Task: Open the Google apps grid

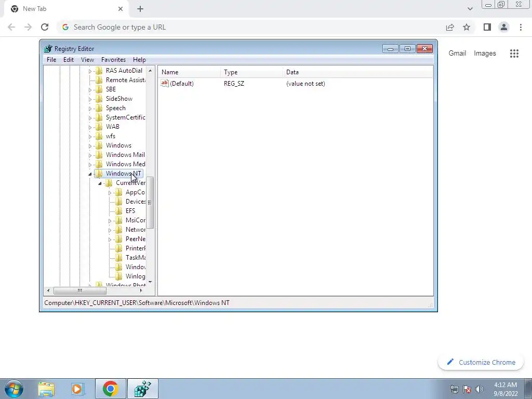Action: tap(514, 54)
